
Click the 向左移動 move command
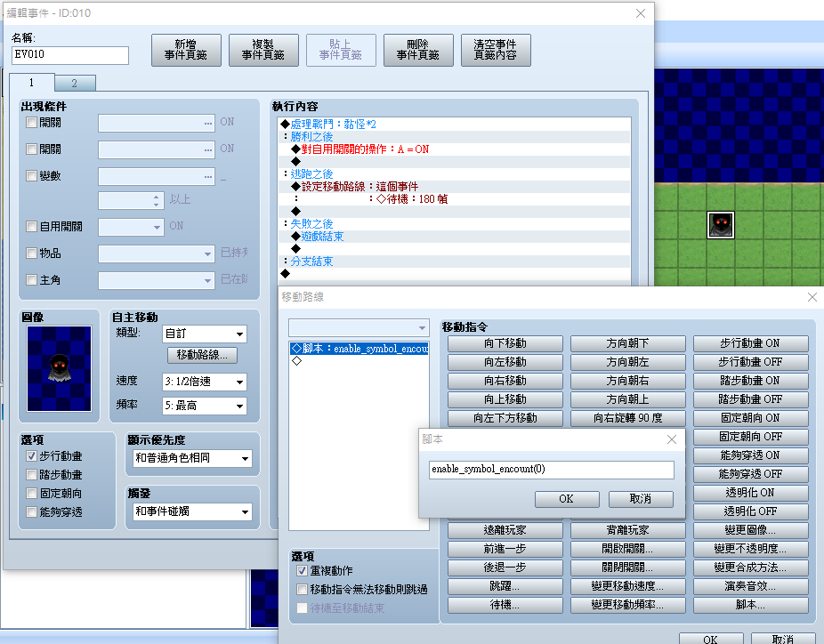pyautogui.click(x=505, y=362)
